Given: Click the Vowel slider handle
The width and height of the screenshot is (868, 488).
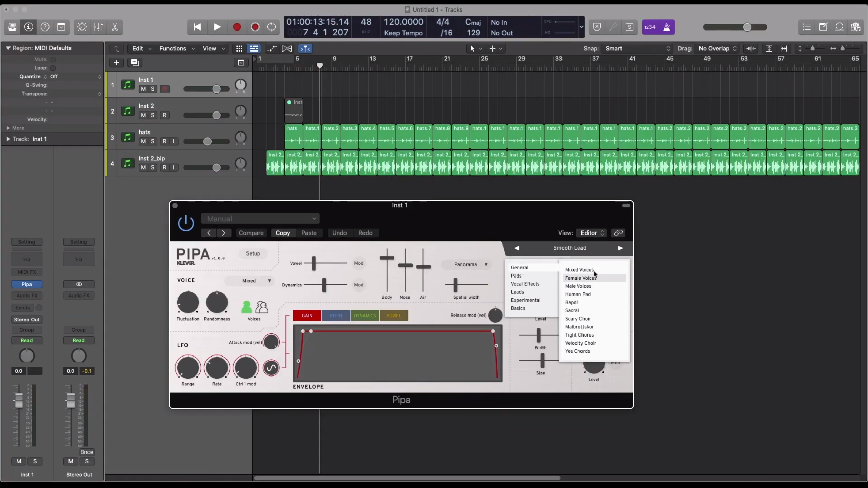Looking at the screenshot, I should point(314,263).
